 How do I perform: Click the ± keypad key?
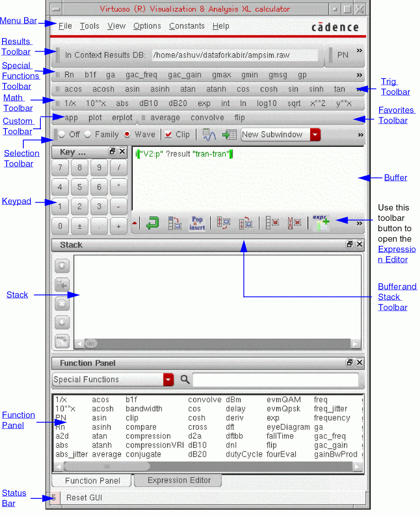(x=80, y=226)
